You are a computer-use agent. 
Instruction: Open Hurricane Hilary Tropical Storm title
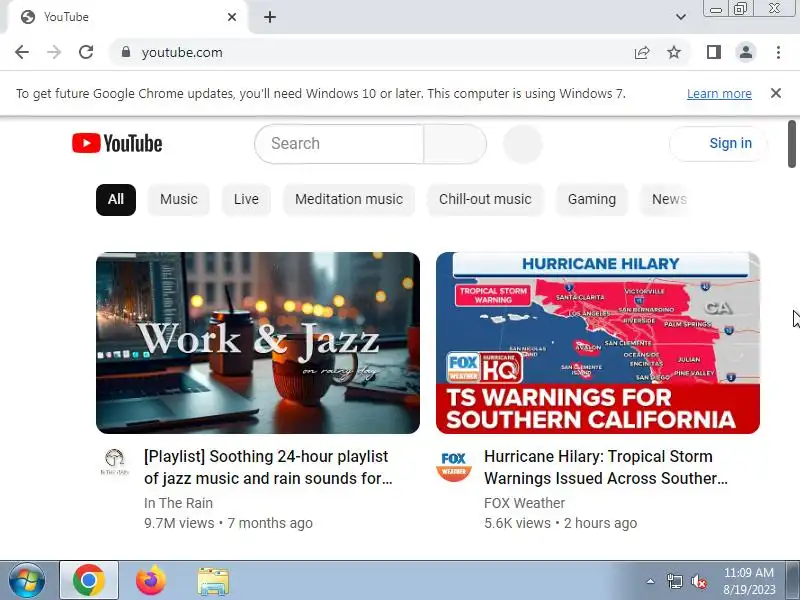tap(606, 467)
